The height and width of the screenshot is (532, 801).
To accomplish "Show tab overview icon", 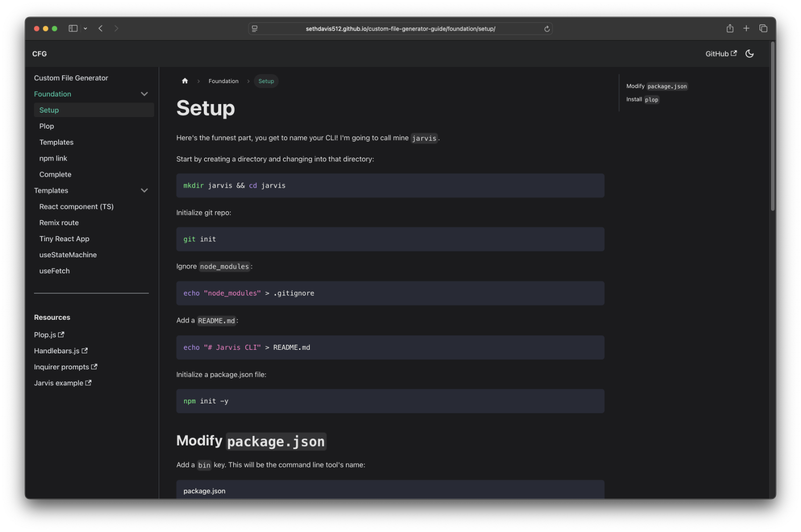I will click(763, 29).
